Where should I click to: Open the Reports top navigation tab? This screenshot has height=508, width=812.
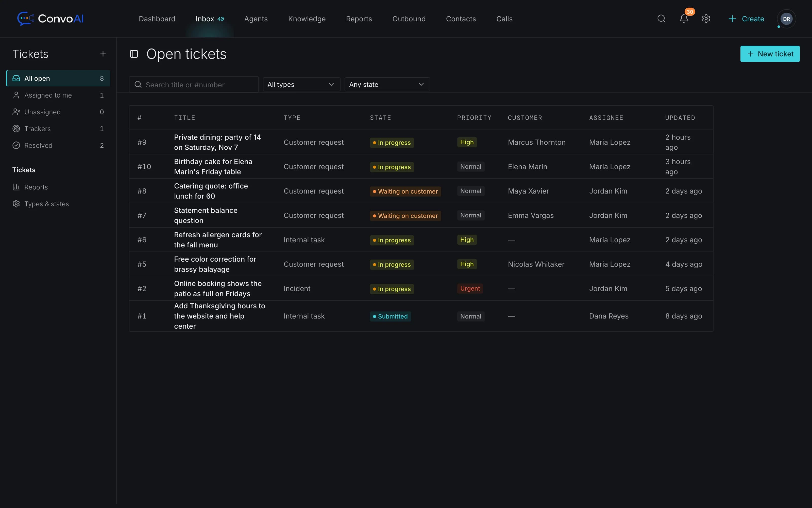pyautogui.click(x=359, y=19)
